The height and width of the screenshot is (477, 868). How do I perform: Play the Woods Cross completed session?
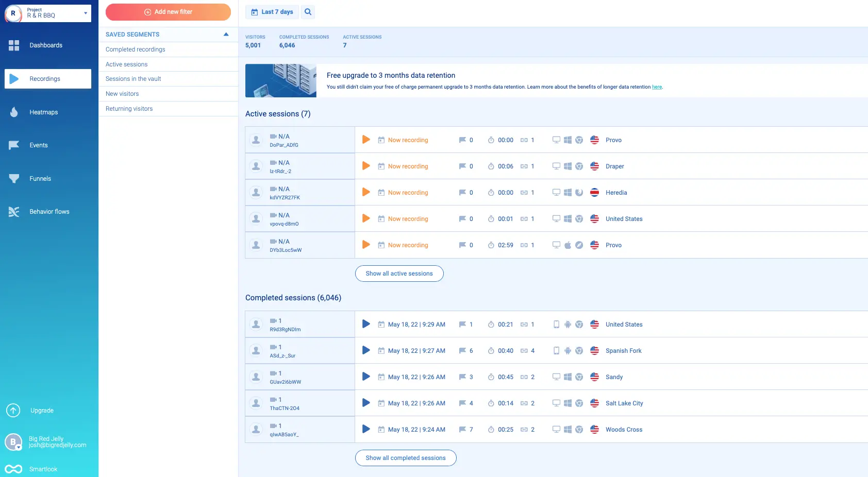pos(366,429)
